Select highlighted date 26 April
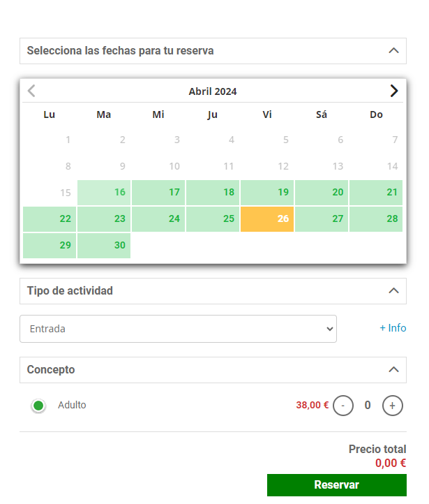Screen dimensions: 429x504 coord(267,218)
